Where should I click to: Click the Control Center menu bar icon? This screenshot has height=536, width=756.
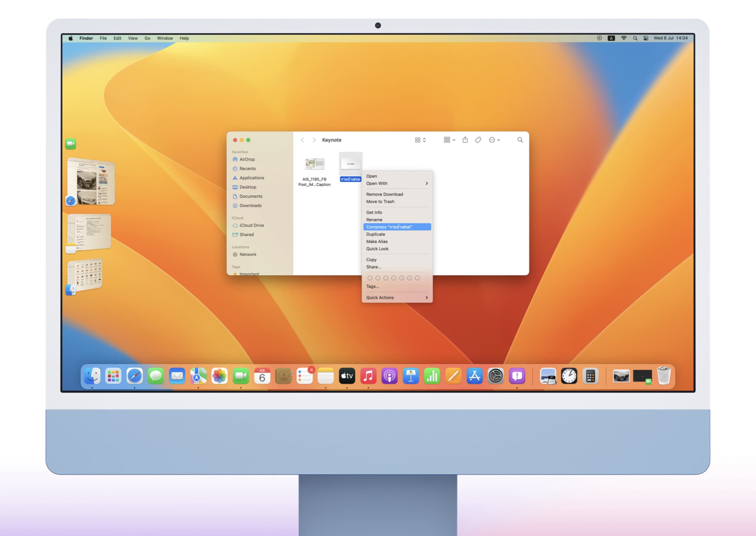[x=646, y=38]
